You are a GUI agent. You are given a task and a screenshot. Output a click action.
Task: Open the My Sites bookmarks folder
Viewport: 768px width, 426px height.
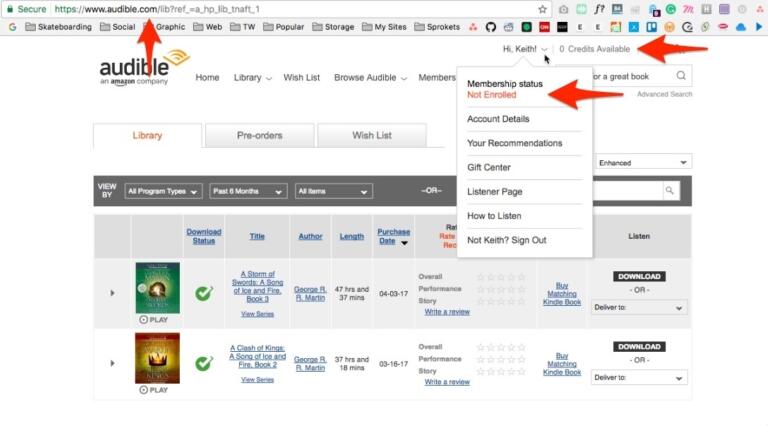(384, 27)
